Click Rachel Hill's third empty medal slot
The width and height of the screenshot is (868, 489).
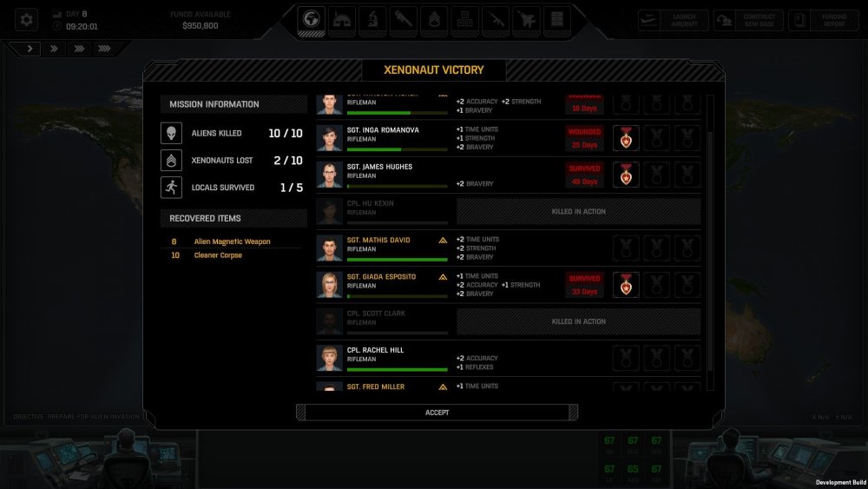(687, 359)
